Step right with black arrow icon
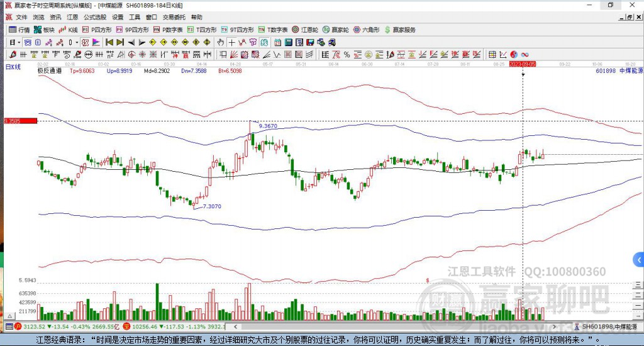Screen dimensions: 644x346 coord(142,42)
